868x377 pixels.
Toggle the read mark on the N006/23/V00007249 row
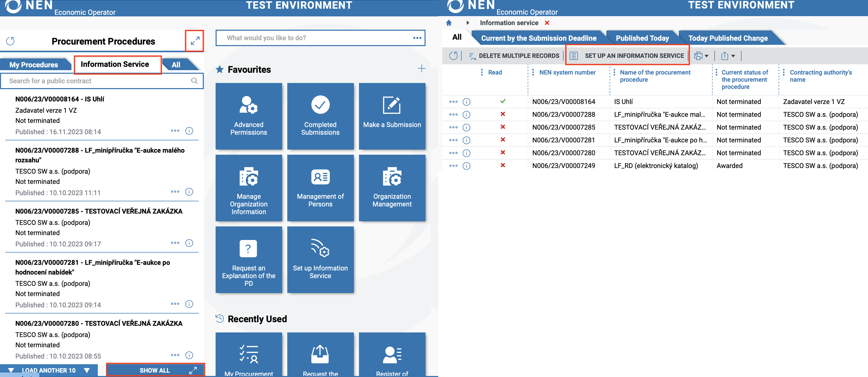tap(502, 165)
